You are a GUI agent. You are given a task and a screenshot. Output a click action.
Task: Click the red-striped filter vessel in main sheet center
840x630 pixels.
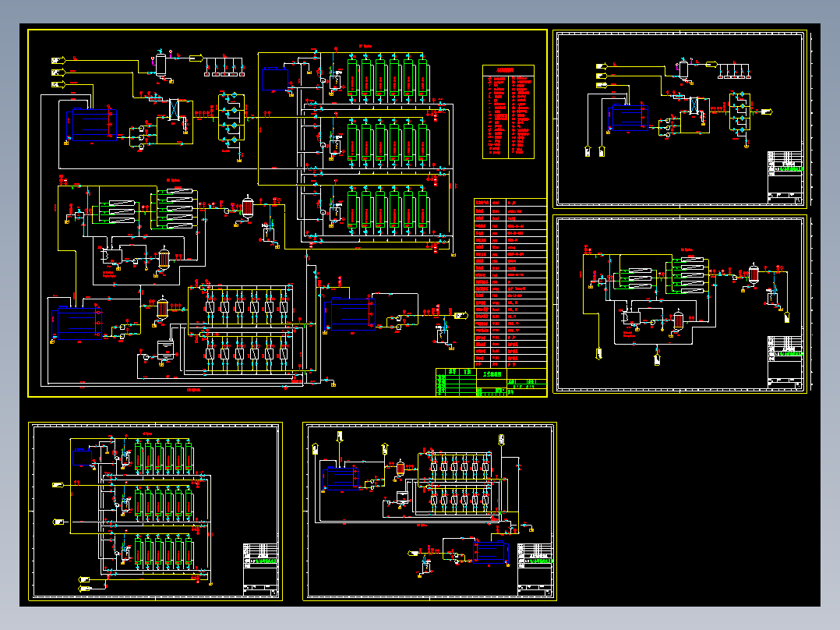(x=248, y=207)
